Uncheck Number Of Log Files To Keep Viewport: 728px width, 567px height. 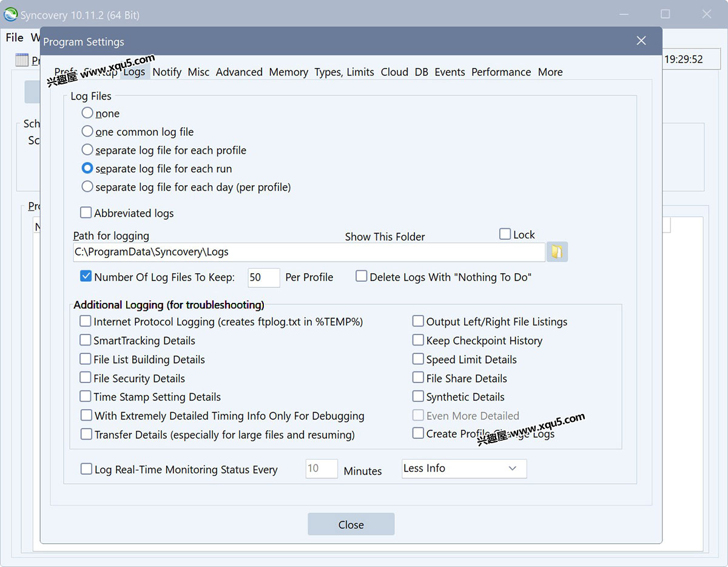click(86, 276)
